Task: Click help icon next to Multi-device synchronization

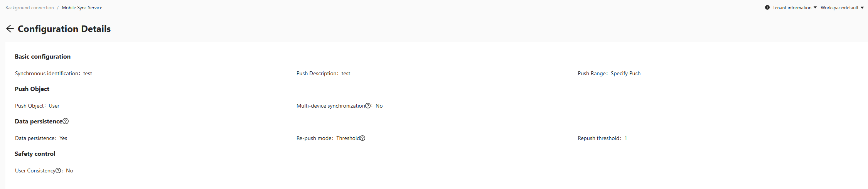Action: tap(368, 106)
